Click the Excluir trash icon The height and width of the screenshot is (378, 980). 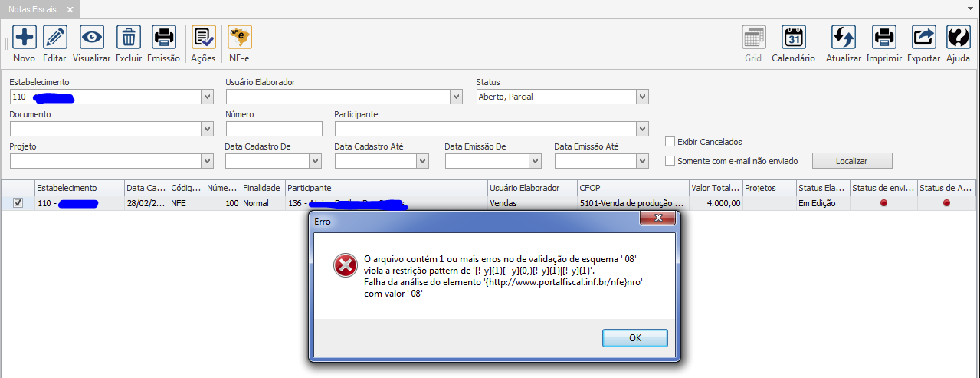(129, 37)
